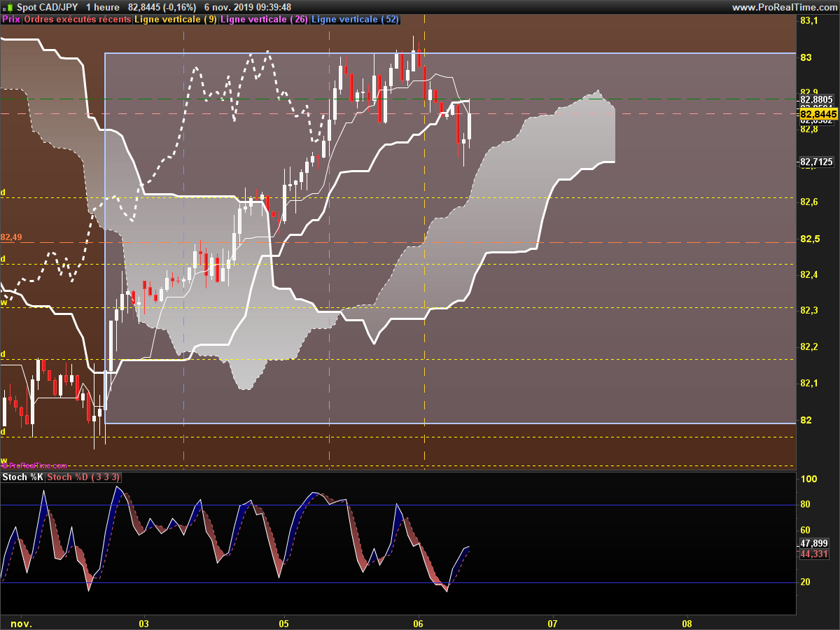Viewport: 840px width, 630px height.
Task: Click the 82,7125 price label
Action: coord(816,162)
